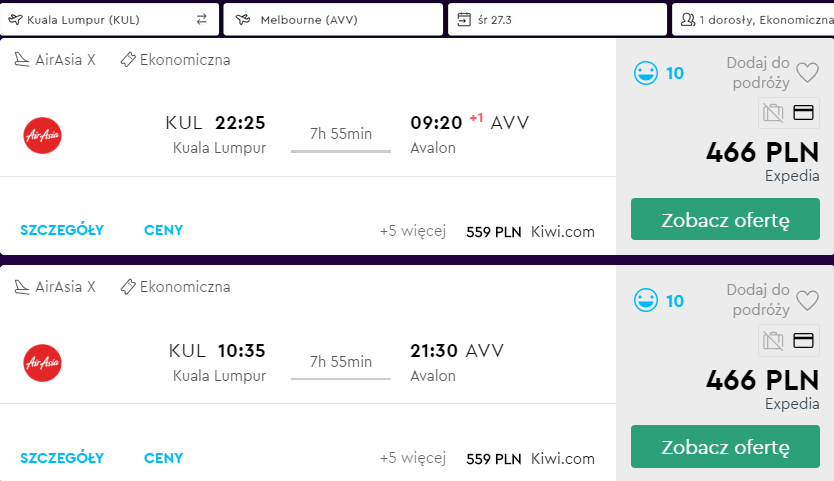Add second flight to favorites with heart icon
The height and width of the screenshot is (481, 834).
pyautogui.click(x=807, y=300)
